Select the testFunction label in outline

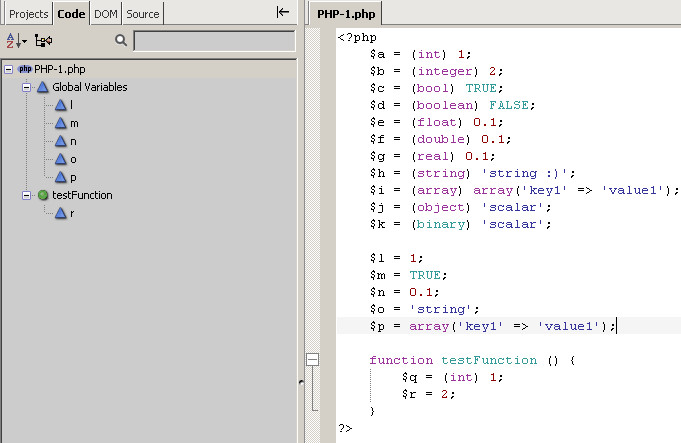click(x=82, y=195)
